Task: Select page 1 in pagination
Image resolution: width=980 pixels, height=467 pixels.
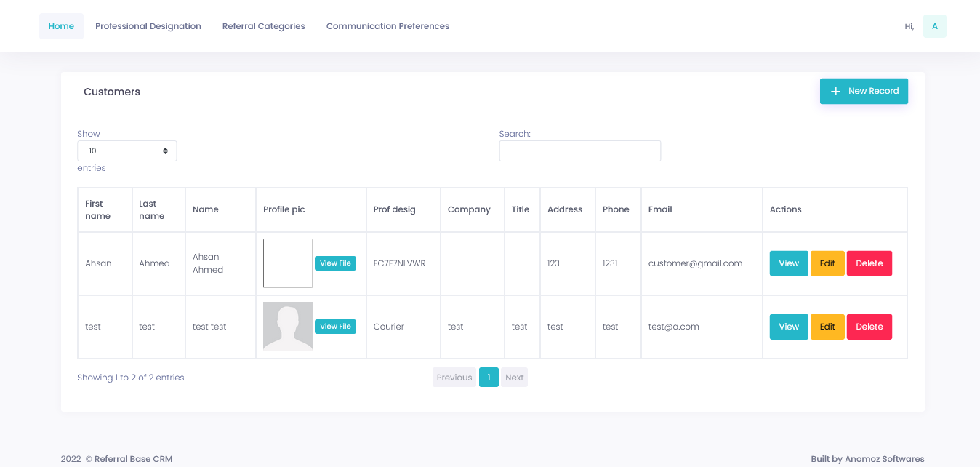Action: click(489, 377)
